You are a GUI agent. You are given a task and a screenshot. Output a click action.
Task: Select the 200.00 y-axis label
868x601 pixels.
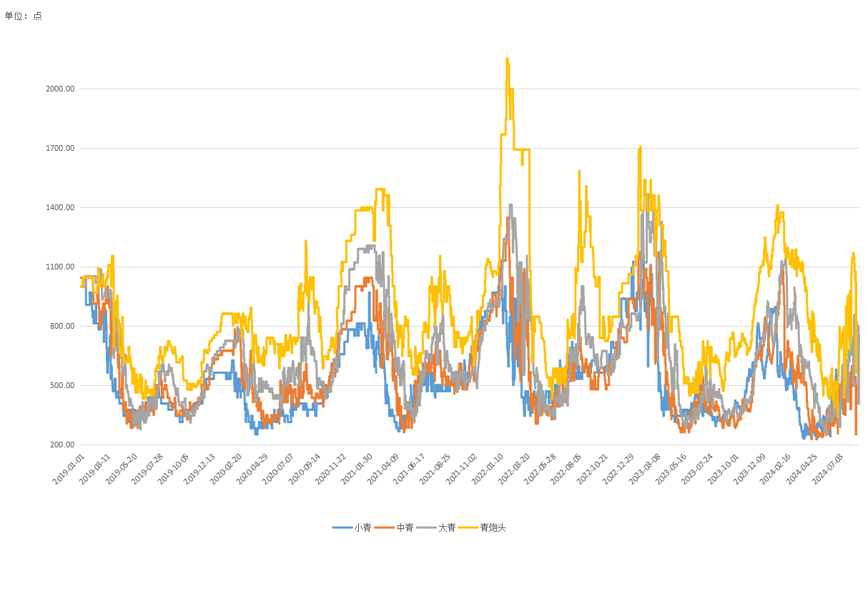point(61,444)
